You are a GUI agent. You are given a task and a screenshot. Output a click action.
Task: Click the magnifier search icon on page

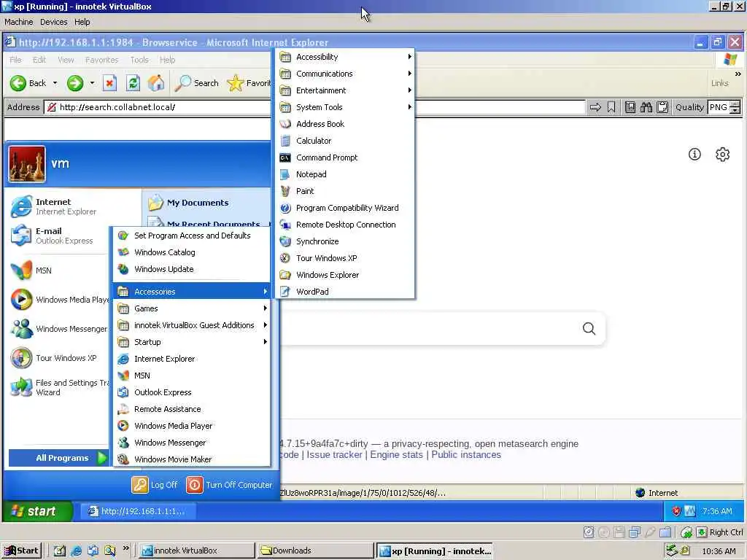(589, 328)
